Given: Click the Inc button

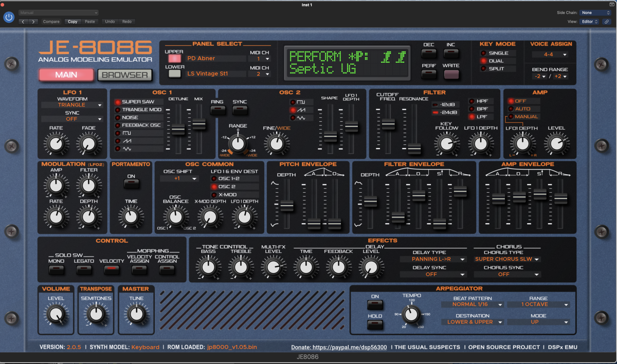Looking at the screenshot, I should 451,53.
